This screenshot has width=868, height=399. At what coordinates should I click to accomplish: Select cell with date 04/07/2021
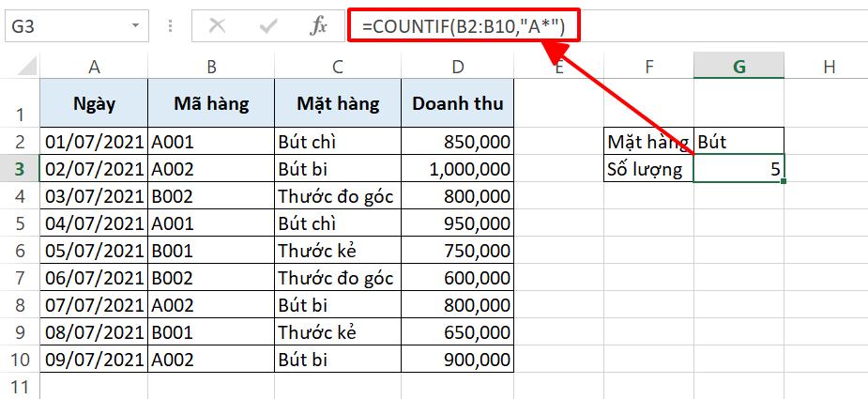pos(94,223)
